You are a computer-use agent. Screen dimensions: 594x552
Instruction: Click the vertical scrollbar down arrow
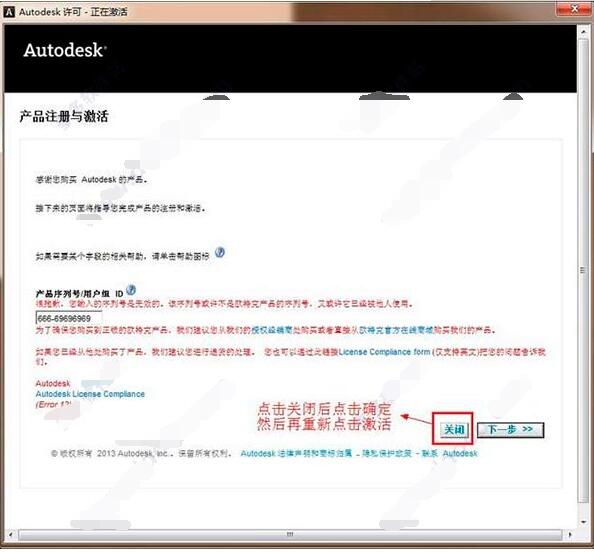tap(583, 522)
